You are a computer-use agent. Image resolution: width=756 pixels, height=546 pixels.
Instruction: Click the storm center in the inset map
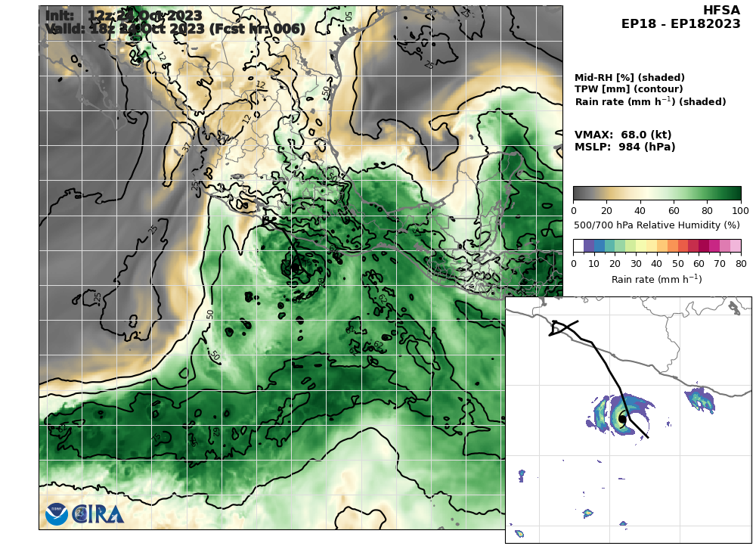(622, 419)
